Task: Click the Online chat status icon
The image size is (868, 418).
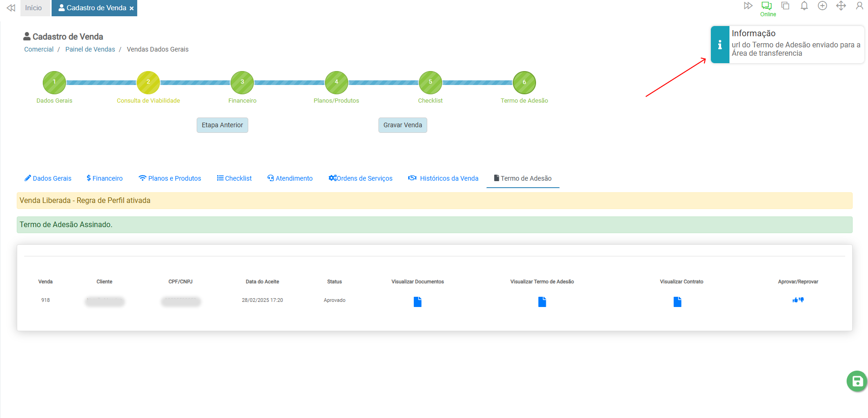Action: pyautogui.click(x=767, y=6)
